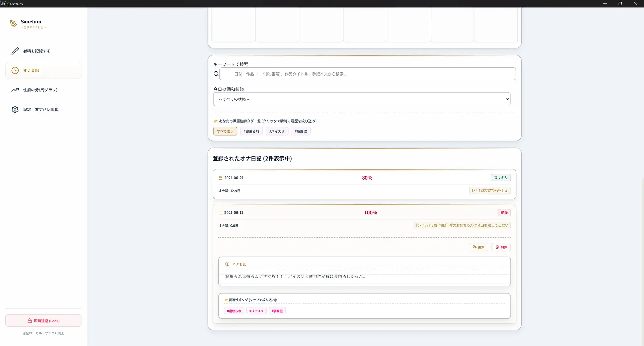Tap the pink #騎乗位 related tag

click(277, 311)
